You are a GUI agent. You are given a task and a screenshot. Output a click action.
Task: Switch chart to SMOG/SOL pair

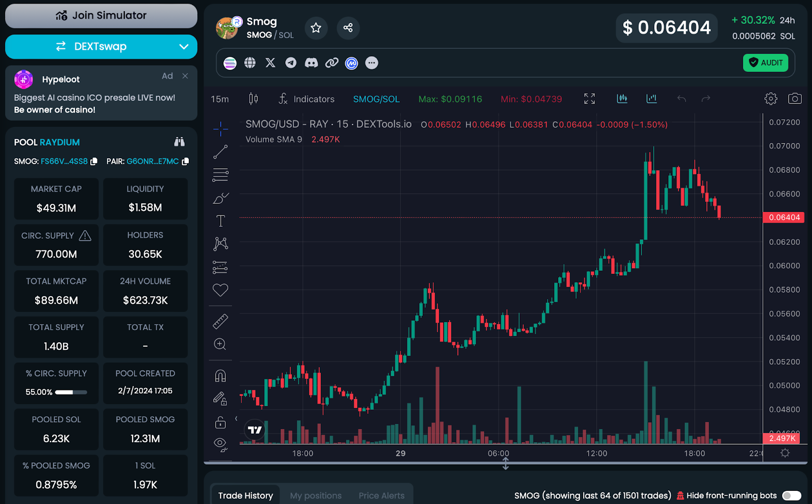377,99
